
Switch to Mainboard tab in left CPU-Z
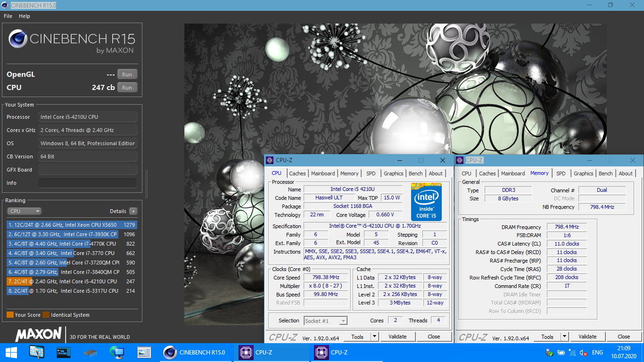[323, 173]
